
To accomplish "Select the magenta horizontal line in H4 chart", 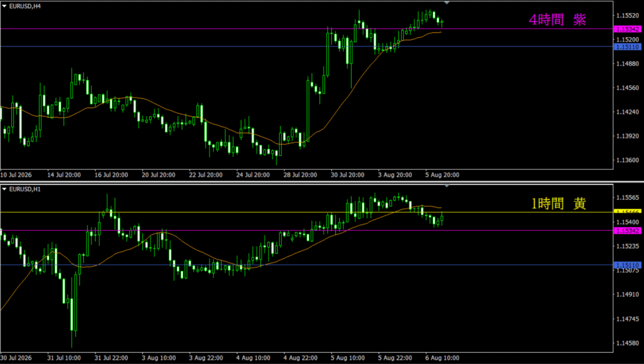I will [306, 29].
